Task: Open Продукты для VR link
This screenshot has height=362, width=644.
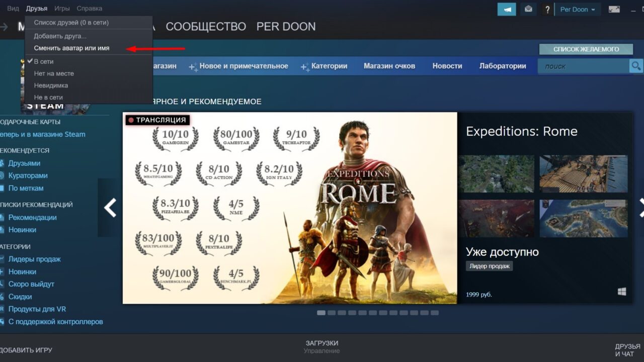Action: point(37,309)
